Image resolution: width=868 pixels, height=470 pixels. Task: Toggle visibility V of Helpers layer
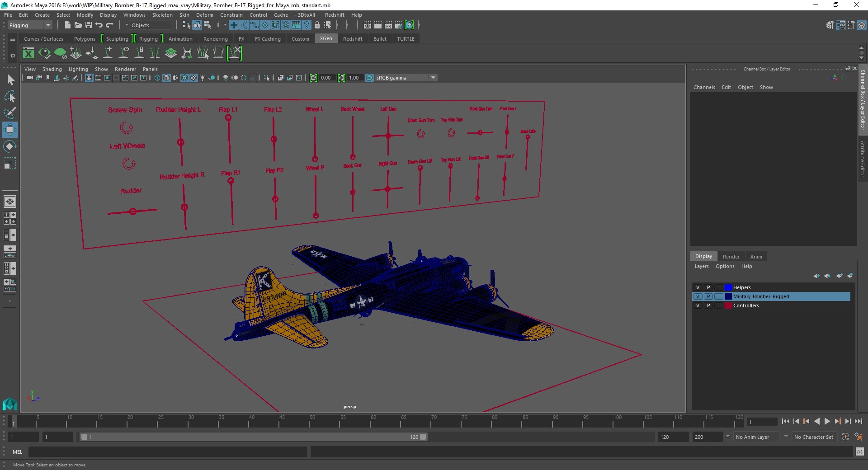click(x=698, y=287)
